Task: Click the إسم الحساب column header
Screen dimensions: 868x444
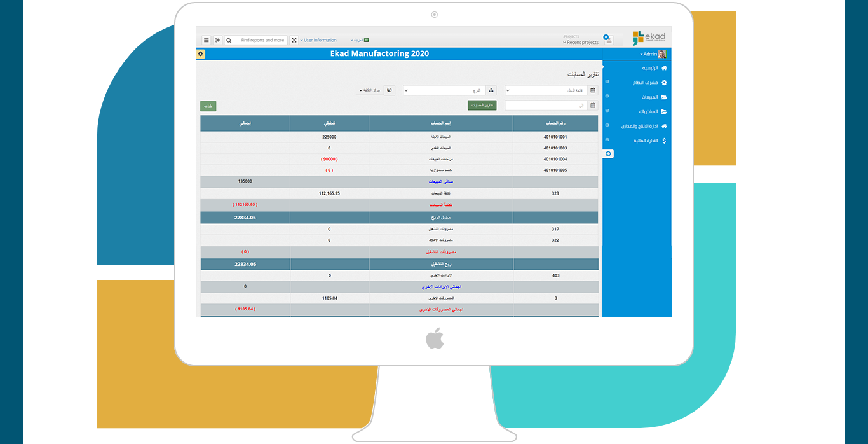Action: [x=441, y=123]
